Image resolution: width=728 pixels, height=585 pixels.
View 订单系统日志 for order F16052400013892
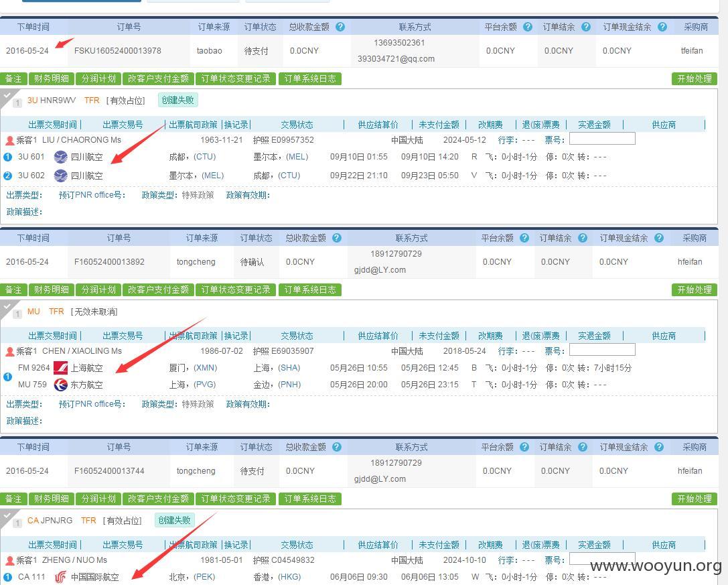(310, 289)
